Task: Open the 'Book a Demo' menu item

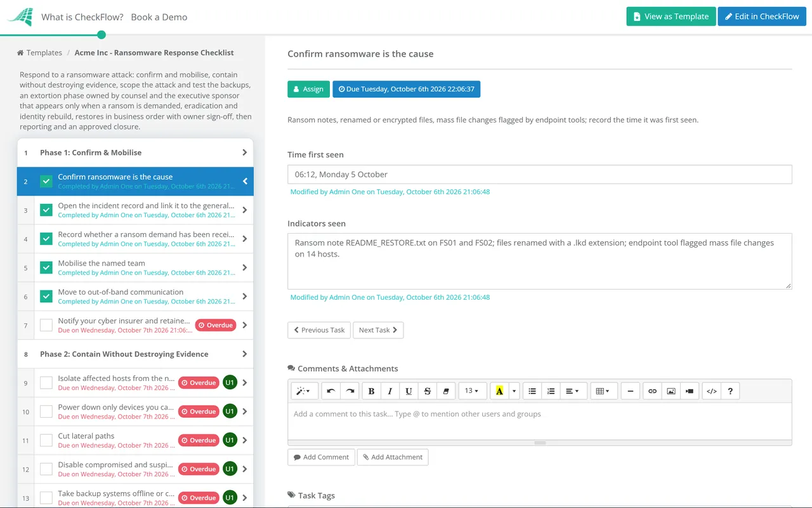Action: (x=159, y=17)
